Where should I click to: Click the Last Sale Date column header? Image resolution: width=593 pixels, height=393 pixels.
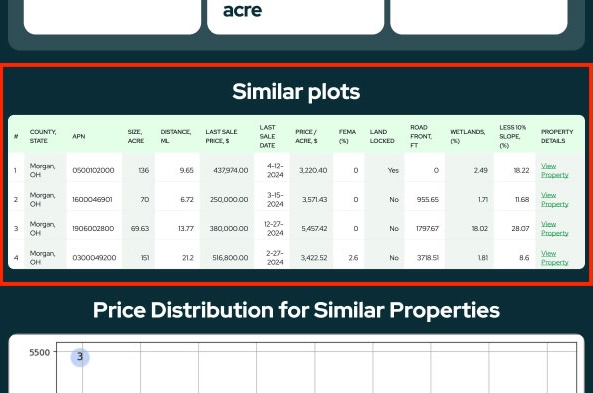pyautogui.click(x=267, y=136)
